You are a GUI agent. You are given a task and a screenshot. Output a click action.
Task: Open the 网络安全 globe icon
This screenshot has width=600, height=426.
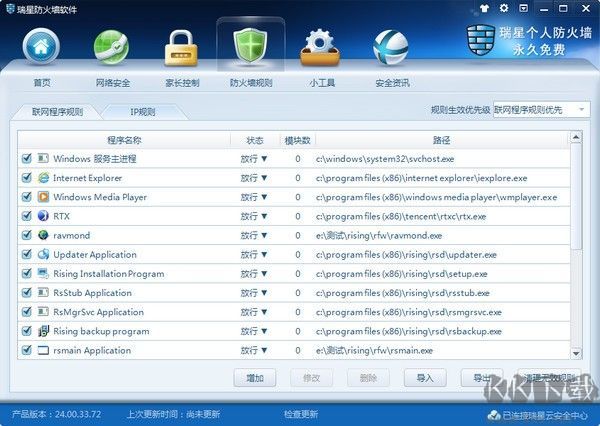pyautogui.click(x=111, y=47)
